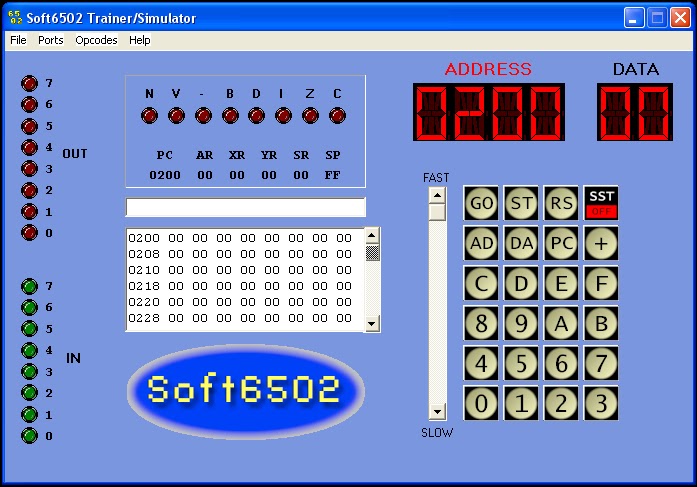Tap key 5 on keypad
The height and width of the screenshot is (487, 697).
521,363
